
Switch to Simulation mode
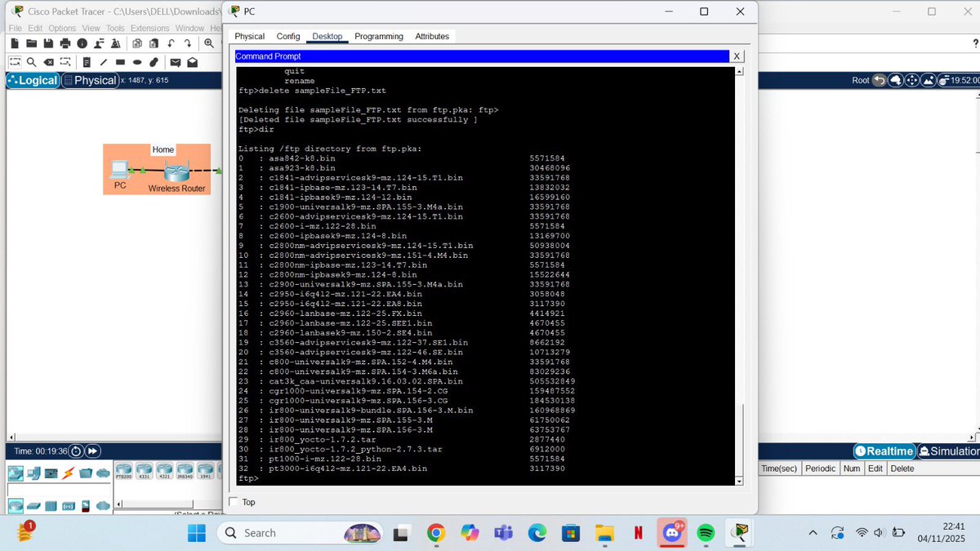pyautogui.click(x=948, y=451)
